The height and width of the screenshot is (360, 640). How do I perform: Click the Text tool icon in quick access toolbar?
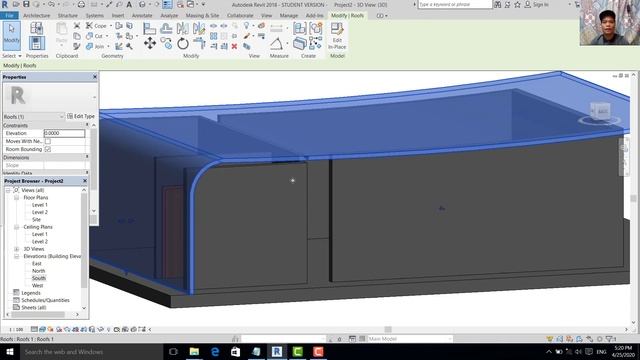(x=129, y=4)
